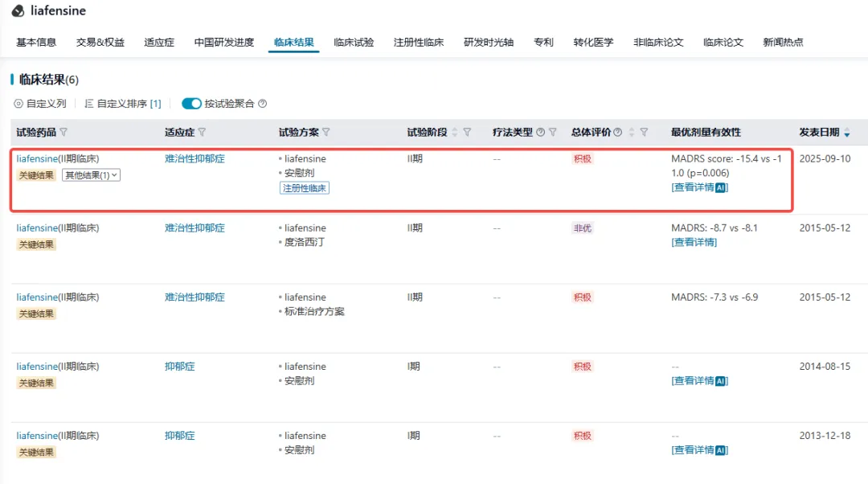The height and width of the screenshot is (484, 868).
Task: Select 标准治疗方案 text
Action: 314,311
